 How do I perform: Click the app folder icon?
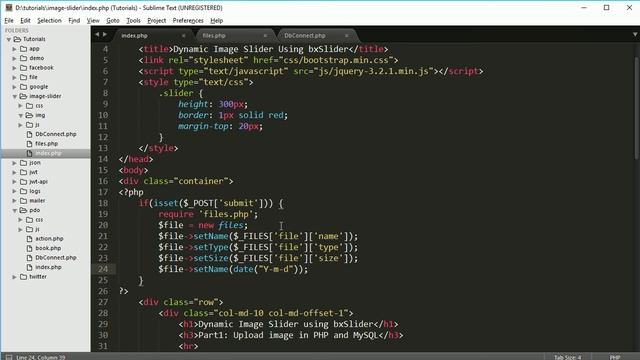pyautogui.click(x=24, y=49)
